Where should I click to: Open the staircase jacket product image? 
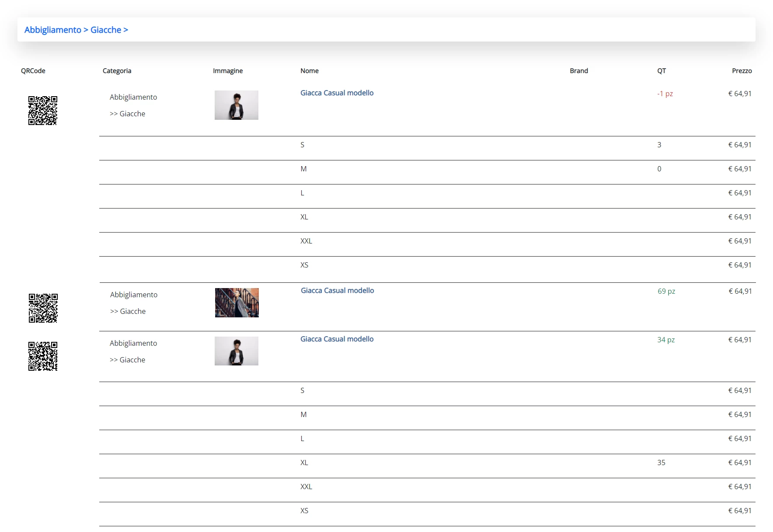click(237, 303)
